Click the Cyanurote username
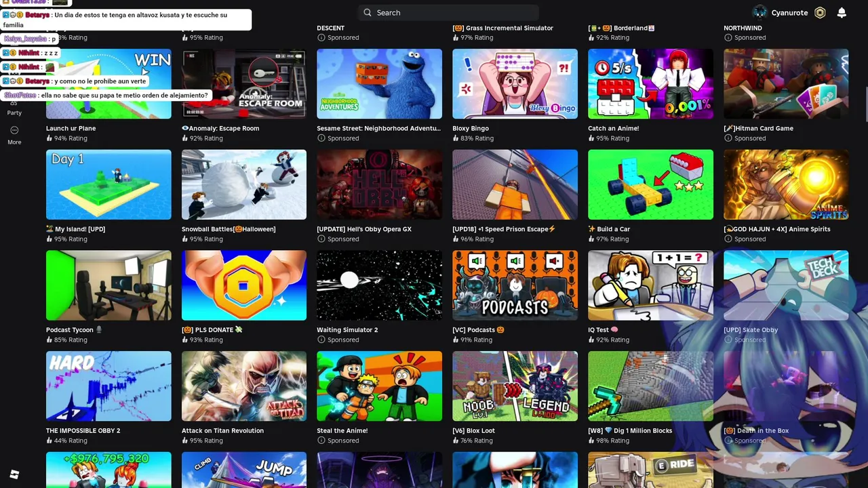The height and width of the screenshot is (488, 868). tap(789, 12)
